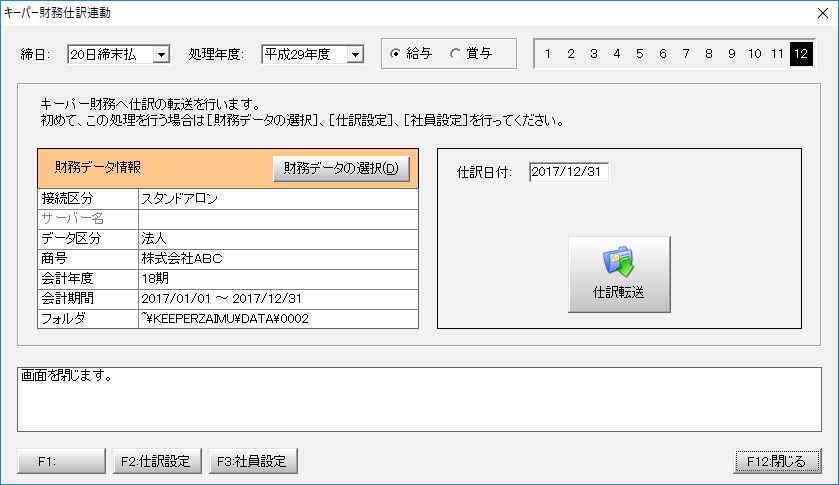Click the 2017/01/01 ～ 2017/12/31 period cell

[x=278, y=299]
